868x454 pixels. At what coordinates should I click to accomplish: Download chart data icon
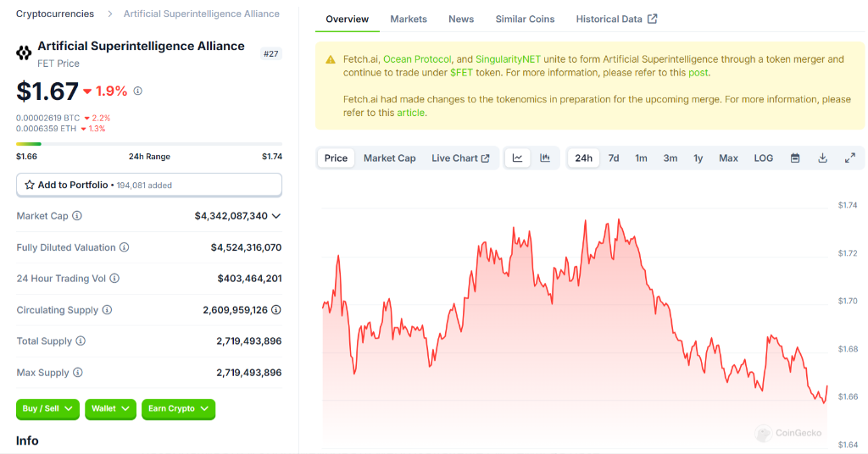822,158
